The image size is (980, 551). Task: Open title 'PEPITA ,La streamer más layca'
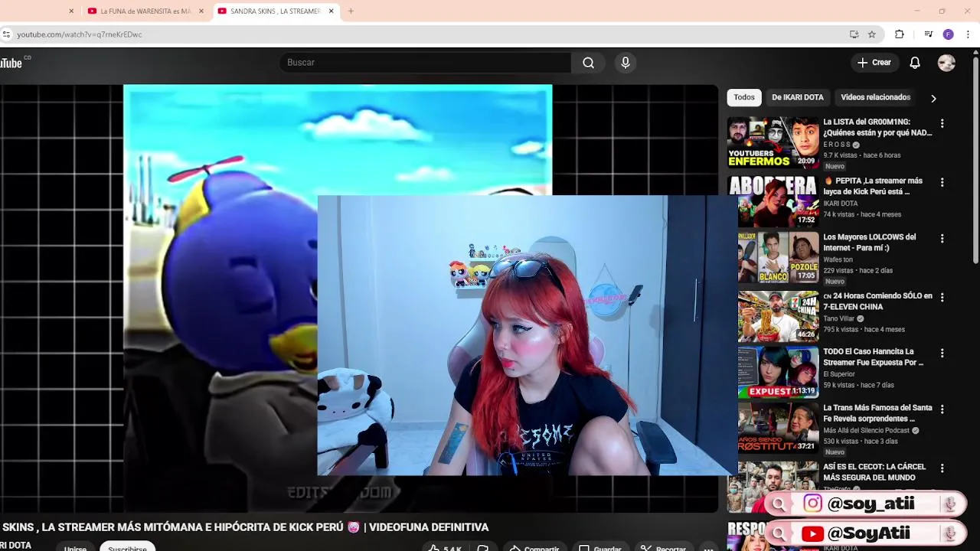click(x=873, y=186)
